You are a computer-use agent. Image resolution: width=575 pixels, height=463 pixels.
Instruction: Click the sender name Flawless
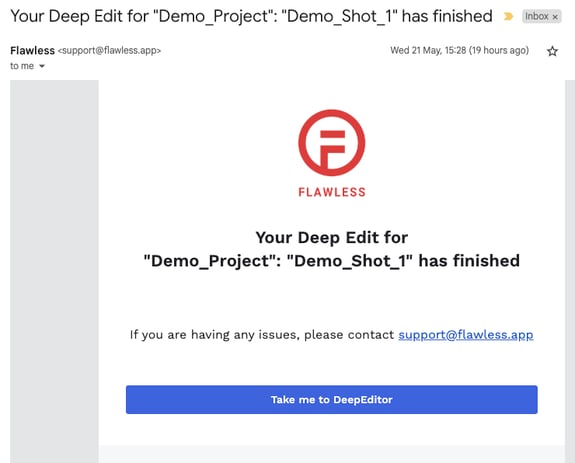[32, 51]
